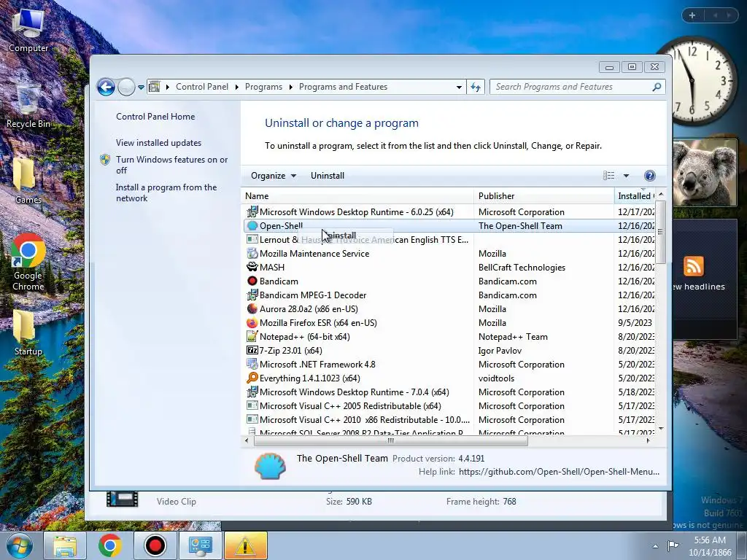Viewport: 747px width, 560px height.
Task: Click the change view icon
Action: pyautogui.click(x=609, y=176)
